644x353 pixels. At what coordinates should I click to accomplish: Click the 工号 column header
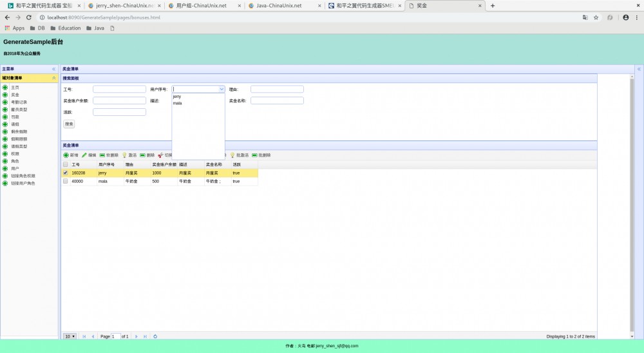pyautogui.click(x=83, y=164)
